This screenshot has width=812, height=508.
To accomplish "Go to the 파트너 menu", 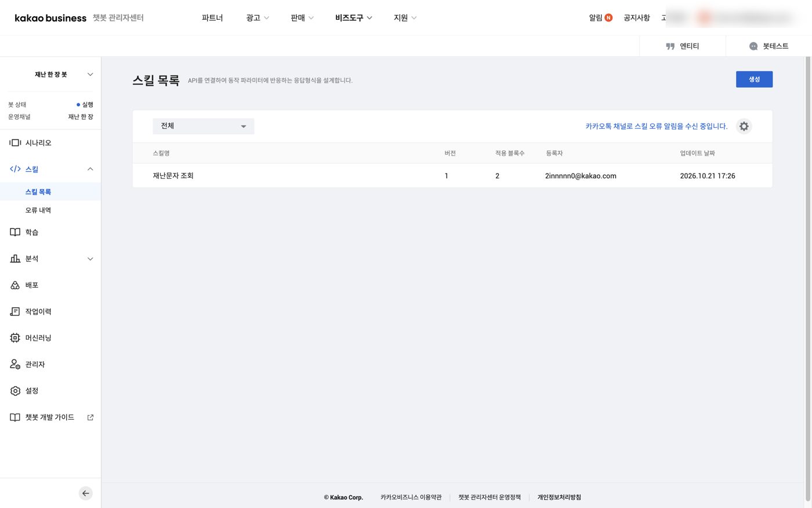I will tap(212, 18).
